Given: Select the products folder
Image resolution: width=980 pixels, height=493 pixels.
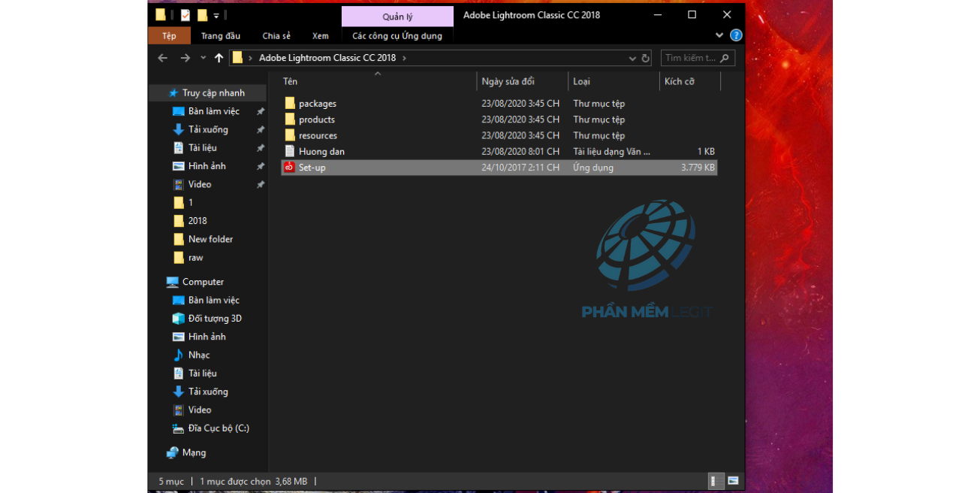Looking at the screenshot, I should 316,119.
